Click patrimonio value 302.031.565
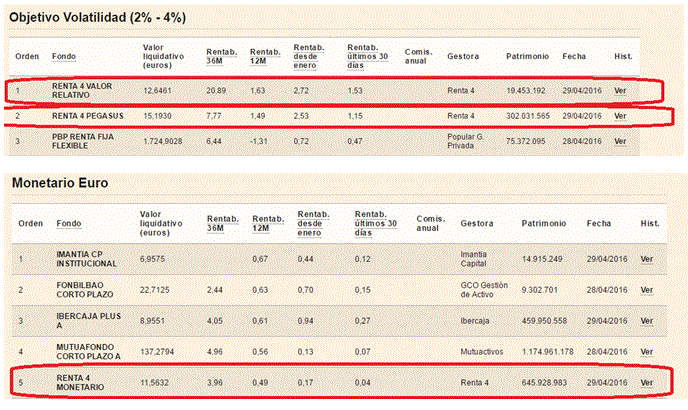 pos(528,116)
